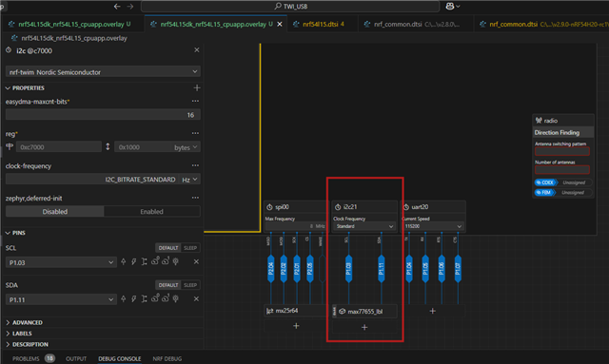The width and height of the screenshot is (609, 364).
Task: Open the SDA pin P1.11 dropdown
Action: coord(61,300)
